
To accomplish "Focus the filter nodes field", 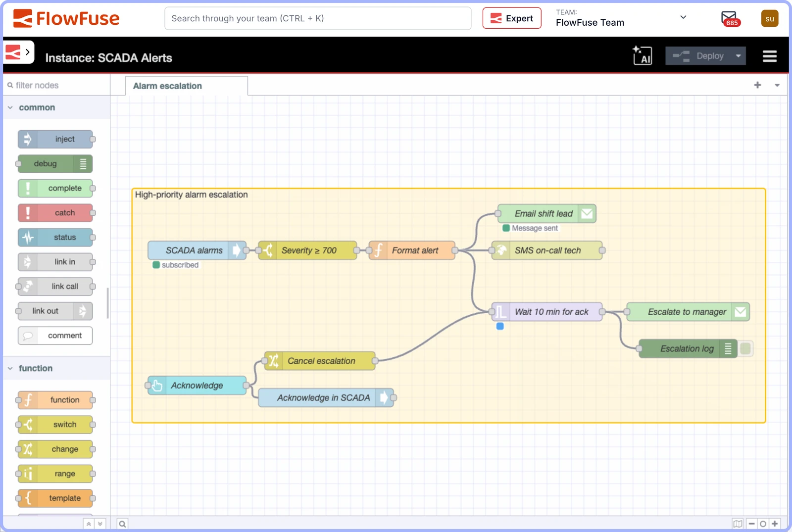I will tap(56, 85).
